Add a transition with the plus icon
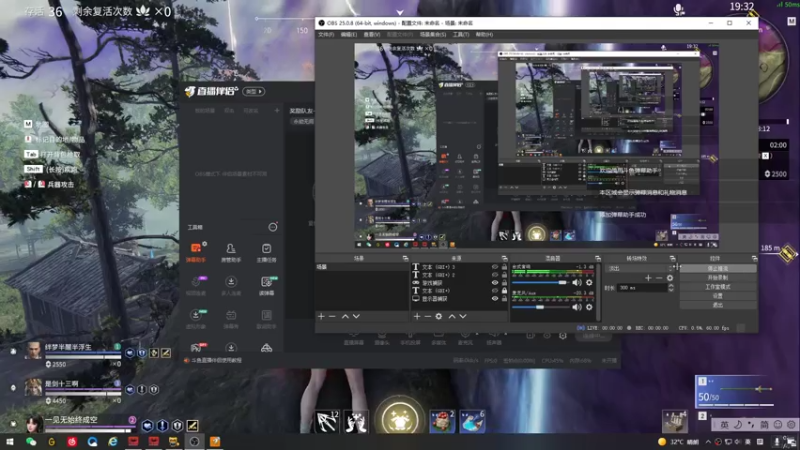The image size is (800, 450). pyautogui.click(x=648, y=278)
